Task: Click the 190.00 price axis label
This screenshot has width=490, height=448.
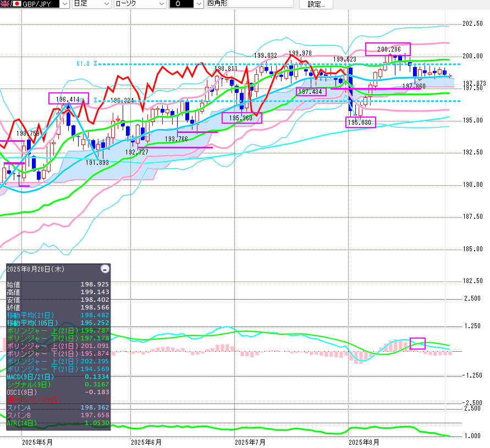Action: pyautogui.click(x=472, y=185)
